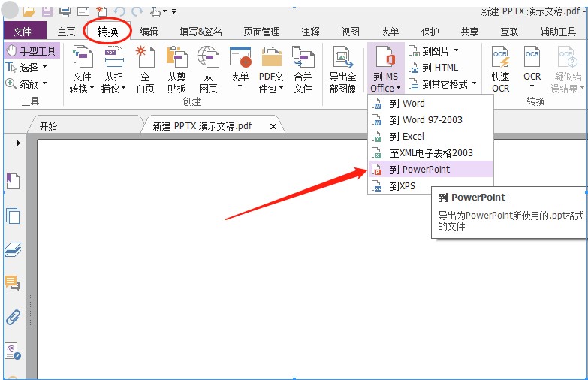Open folder icon in quick access toolbar
588x380 pixels.
click(x=29, y=11)
